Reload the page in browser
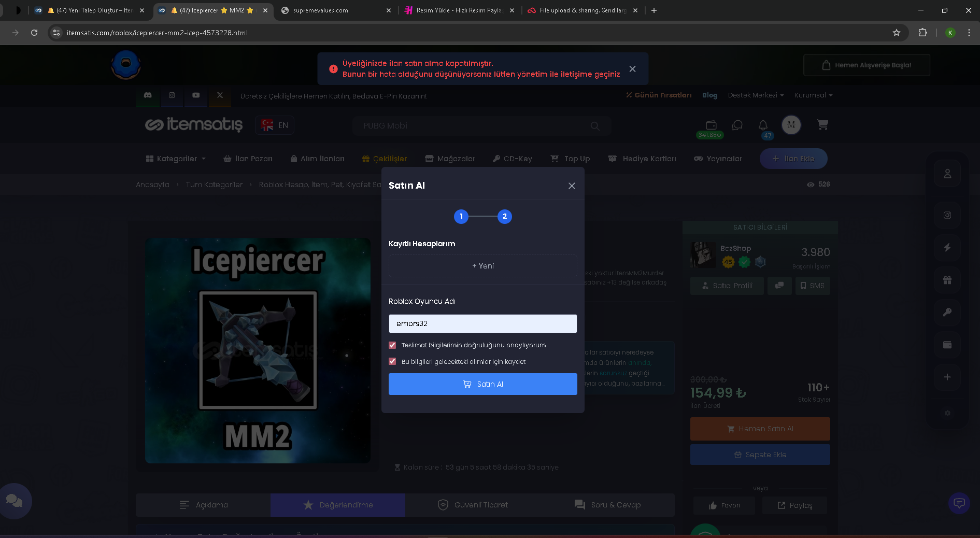980x538 pixels. [x=34, y=33]
